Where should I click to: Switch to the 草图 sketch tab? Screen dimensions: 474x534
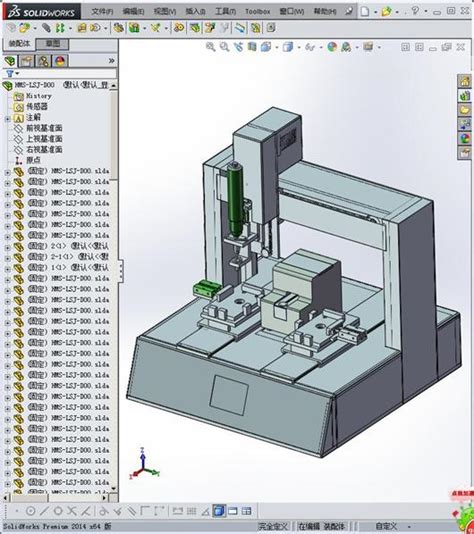pyautogui.click(x=53, y=44)
